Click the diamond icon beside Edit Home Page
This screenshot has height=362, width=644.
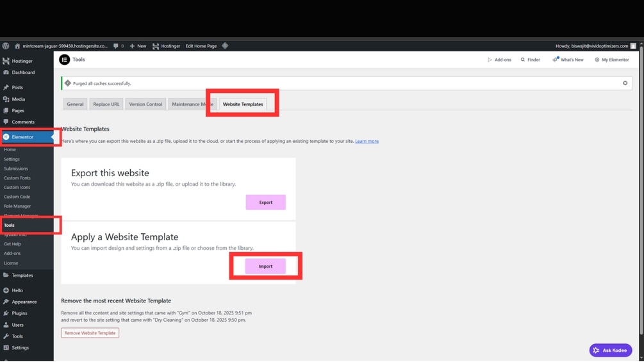tap(225, 46)
